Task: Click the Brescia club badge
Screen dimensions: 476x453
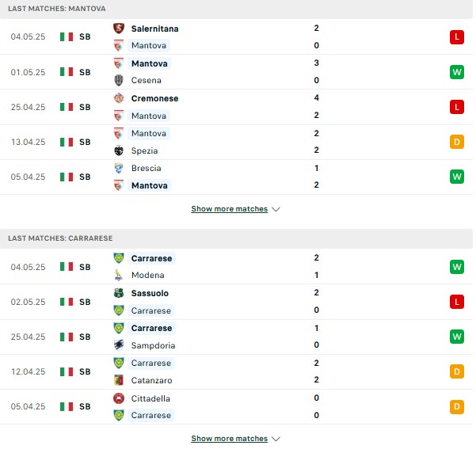Action: tap(119, 168)
